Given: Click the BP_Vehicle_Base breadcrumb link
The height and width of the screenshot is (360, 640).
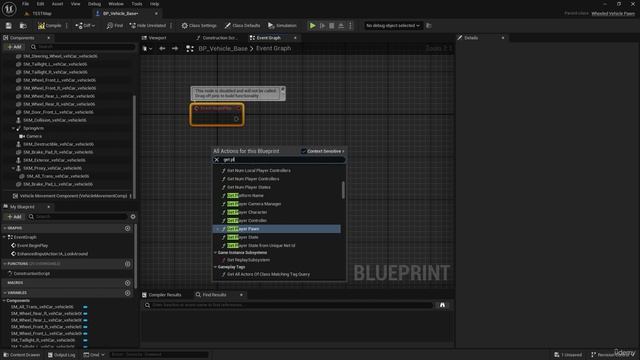Looking at the screenshot, I should click(x=223, y=49).
